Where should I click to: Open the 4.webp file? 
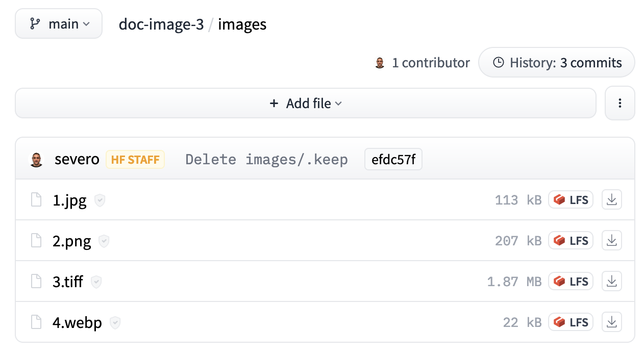pos(77,323)
